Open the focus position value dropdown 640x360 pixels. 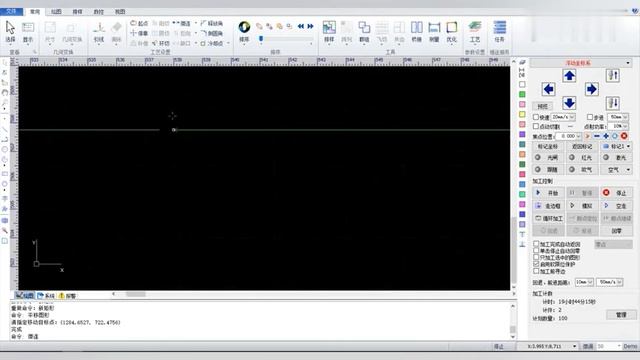pos(579,136)
